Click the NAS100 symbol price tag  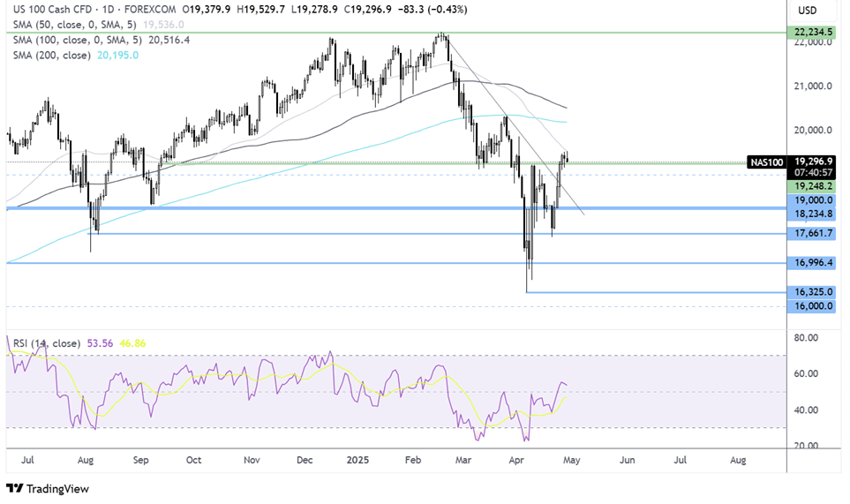click(x=766, y=162)
